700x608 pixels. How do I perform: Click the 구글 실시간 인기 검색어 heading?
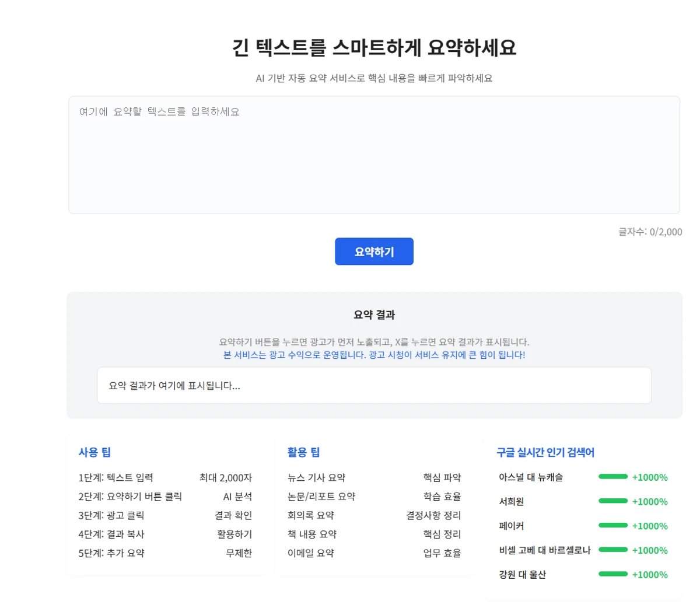tap(545, 452)
